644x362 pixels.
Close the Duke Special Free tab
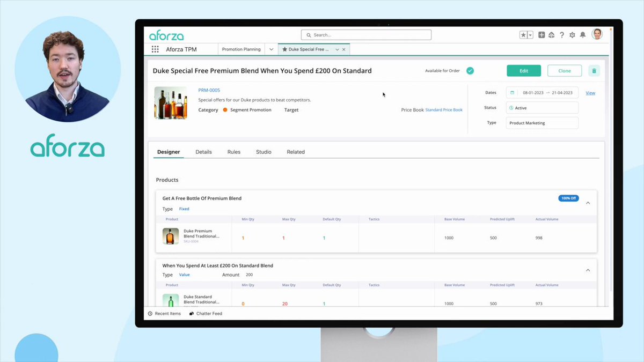344,49
